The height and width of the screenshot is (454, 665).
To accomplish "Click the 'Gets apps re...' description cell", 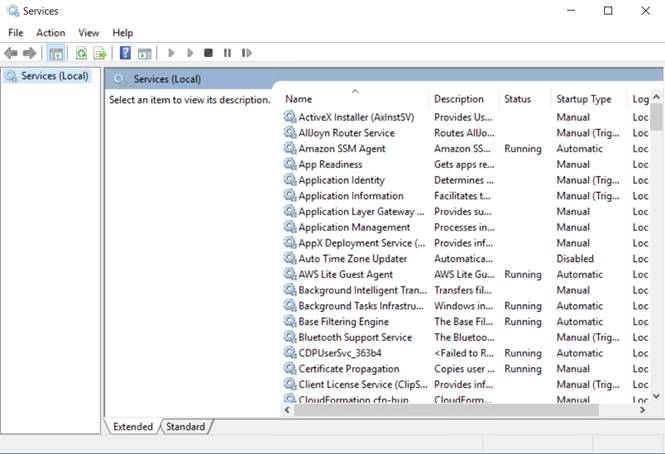I will tap(464, 164).
